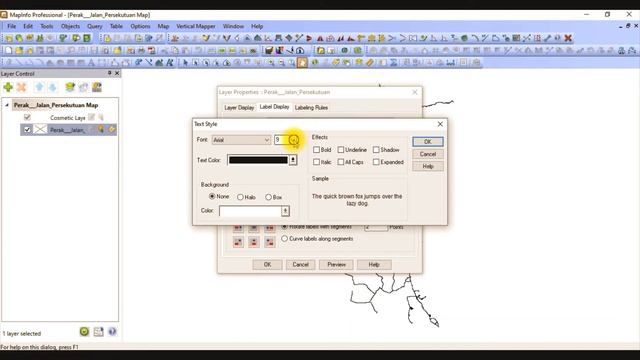The height and width of the screenshot is (360, 640).
Task: Switch to the Layer Display tab
Action: coord(239,108)
